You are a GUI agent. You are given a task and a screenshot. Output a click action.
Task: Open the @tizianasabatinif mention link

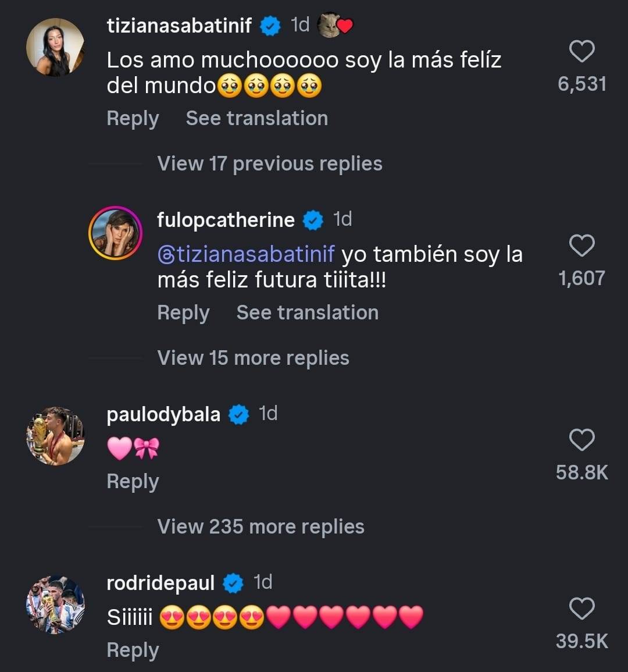click(246, 255)
